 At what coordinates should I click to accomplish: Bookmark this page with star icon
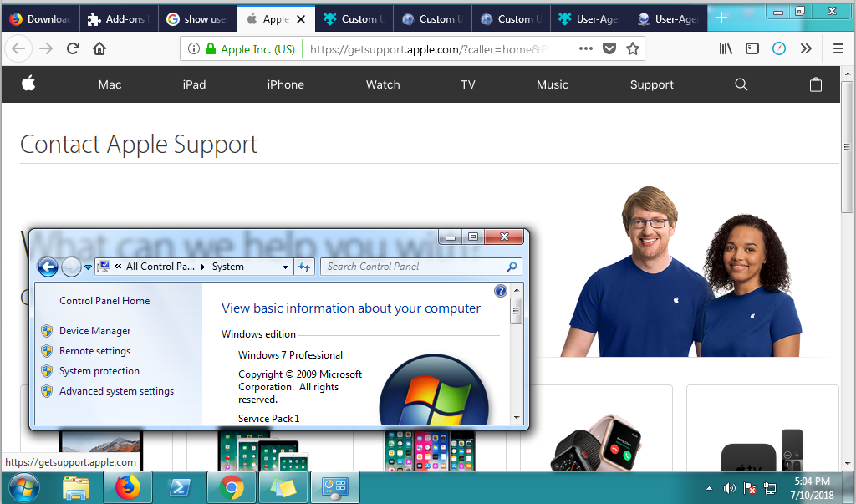633,48
